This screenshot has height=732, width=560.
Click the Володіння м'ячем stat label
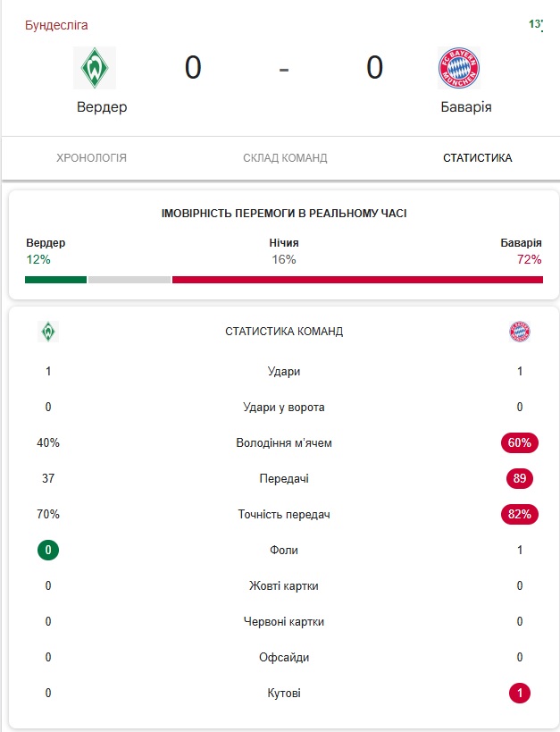pyautogui.click(x=284, y=442)
